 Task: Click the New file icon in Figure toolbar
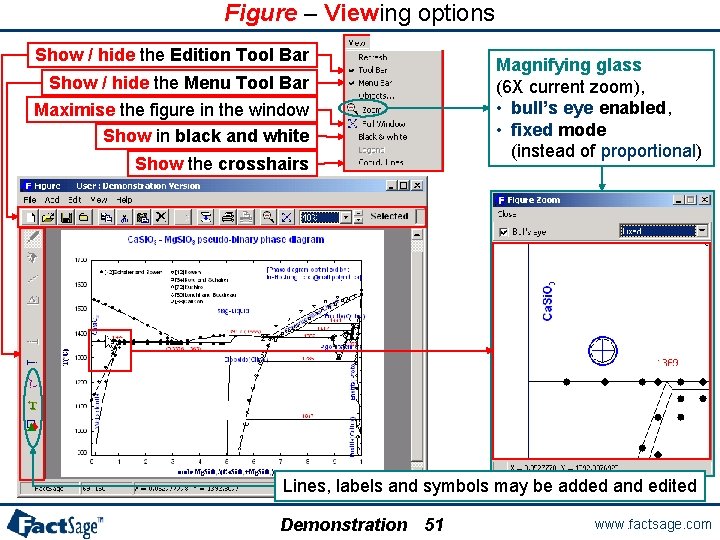(x=31, y=217)
